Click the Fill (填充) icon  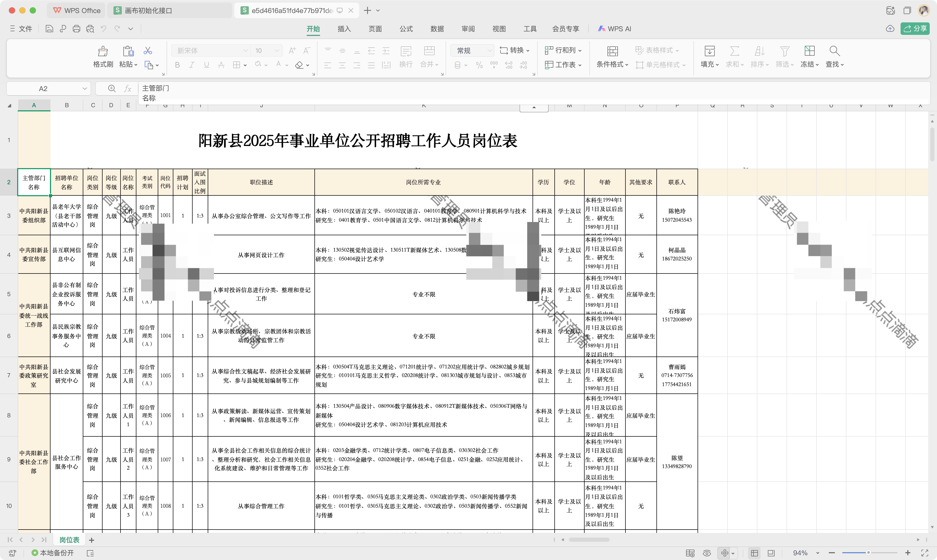click(x=710, y=51)
